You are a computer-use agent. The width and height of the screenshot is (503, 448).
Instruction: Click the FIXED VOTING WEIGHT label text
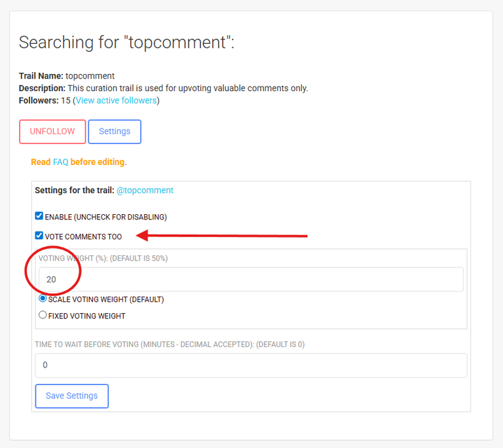click(87, 316)
